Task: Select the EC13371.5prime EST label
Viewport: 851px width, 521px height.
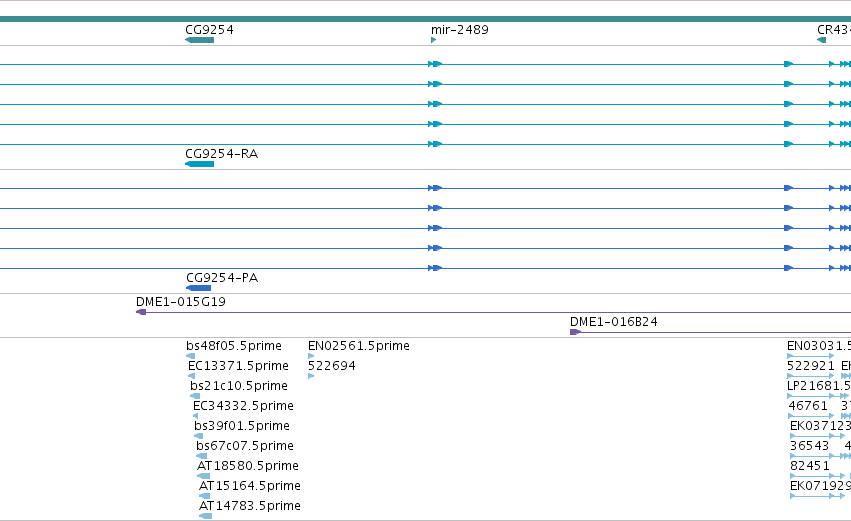Action: point(238,366)
